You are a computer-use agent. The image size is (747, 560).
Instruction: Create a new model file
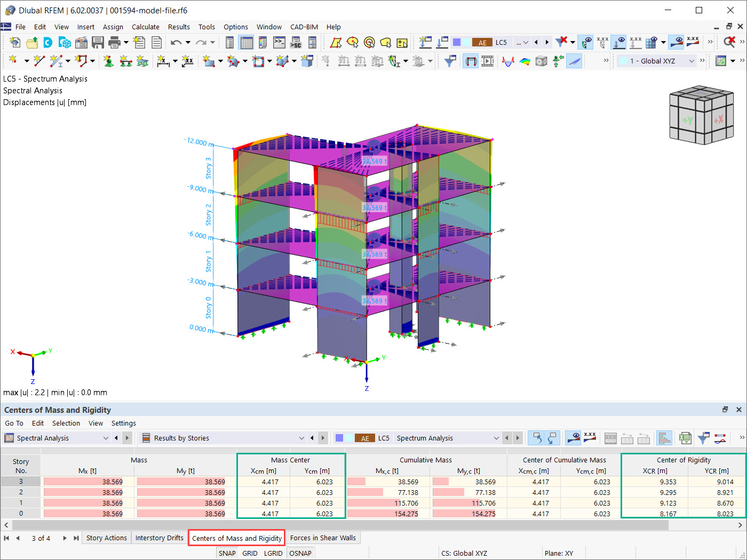click(15, 42)
